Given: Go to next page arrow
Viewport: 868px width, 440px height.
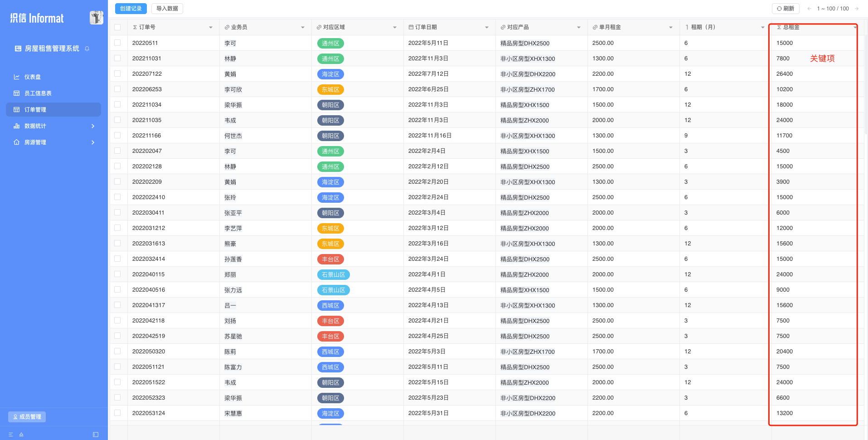Looking at the screenshot, I should [857, 9].
